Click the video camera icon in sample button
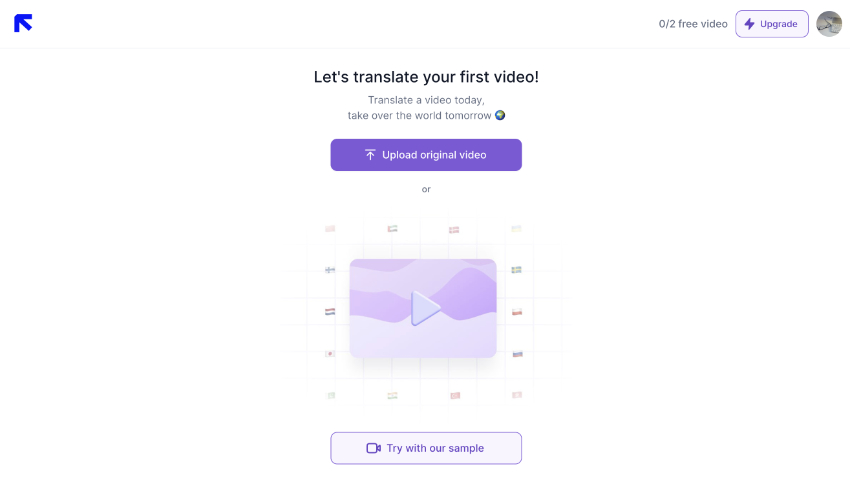The width and height of the screenshot is (850, 493). (374, 448)
